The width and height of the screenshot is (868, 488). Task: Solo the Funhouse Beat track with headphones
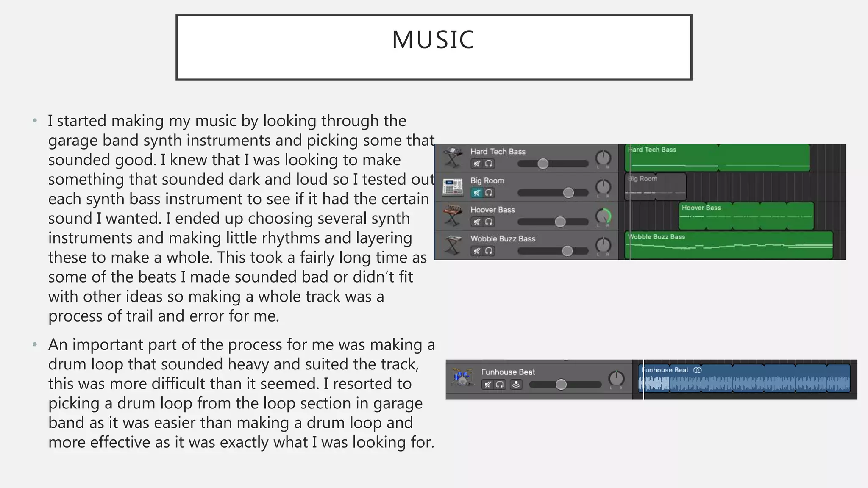(x=500, y=384)
